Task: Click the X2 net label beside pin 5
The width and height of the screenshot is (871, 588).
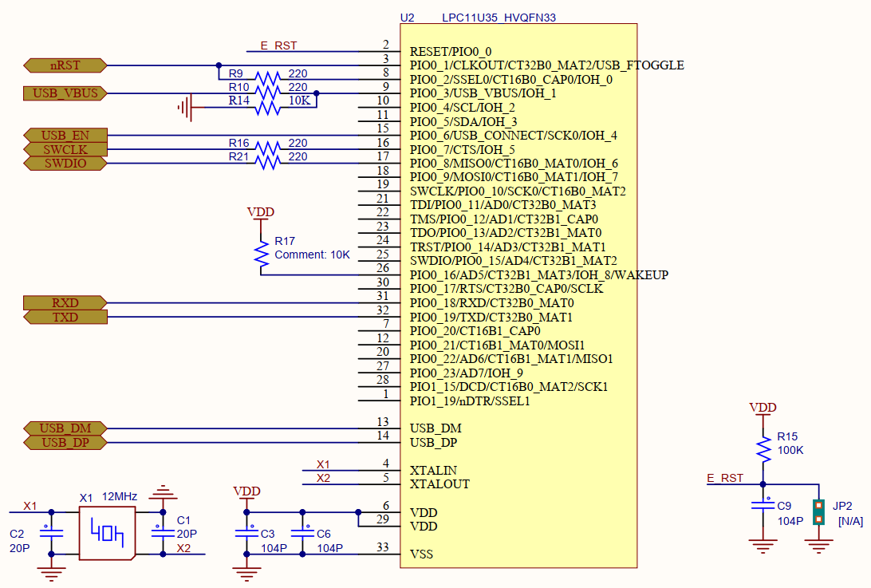Action: tap(323, 478)
